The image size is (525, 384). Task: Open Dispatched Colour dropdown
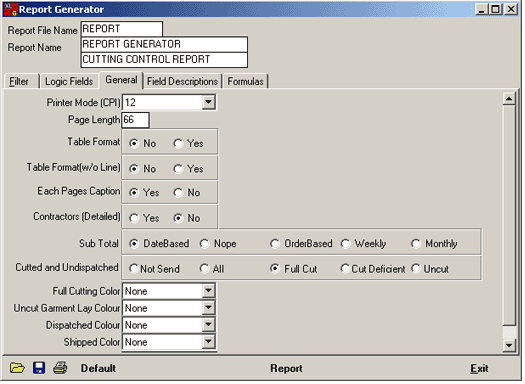click(209, 325)
